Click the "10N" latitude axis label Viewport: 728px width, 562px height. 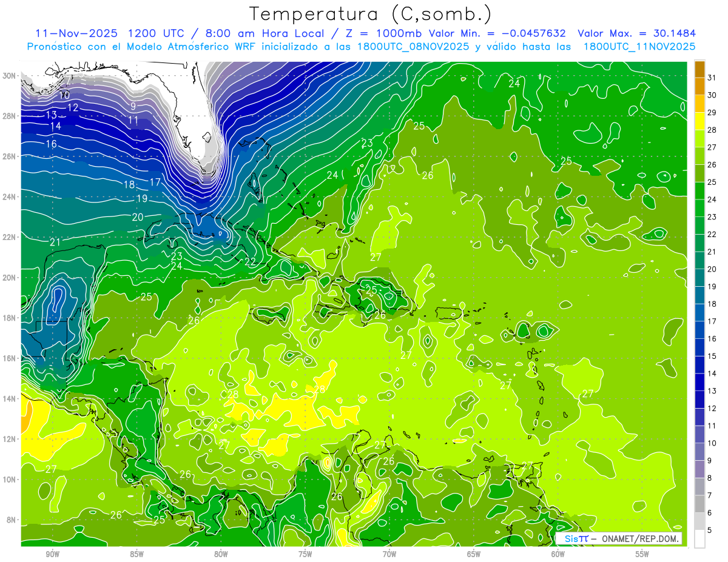(x=9, y=480)
